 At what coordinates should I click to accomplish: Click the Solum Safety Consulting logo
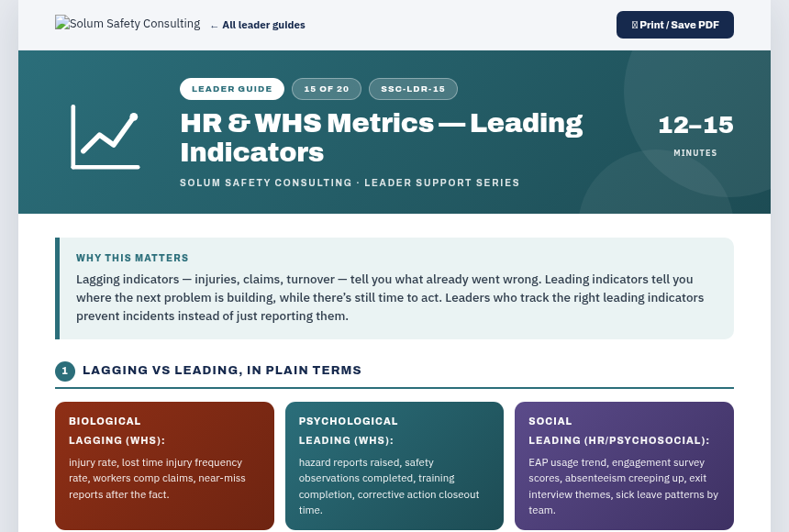click(x=128, y=24)
